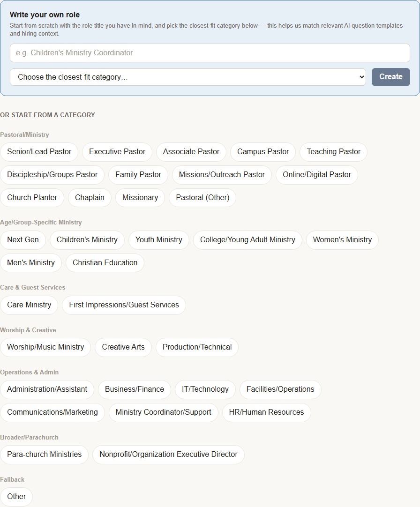
Task: Select HR/Human Resources category
Action: pos(266,412)
